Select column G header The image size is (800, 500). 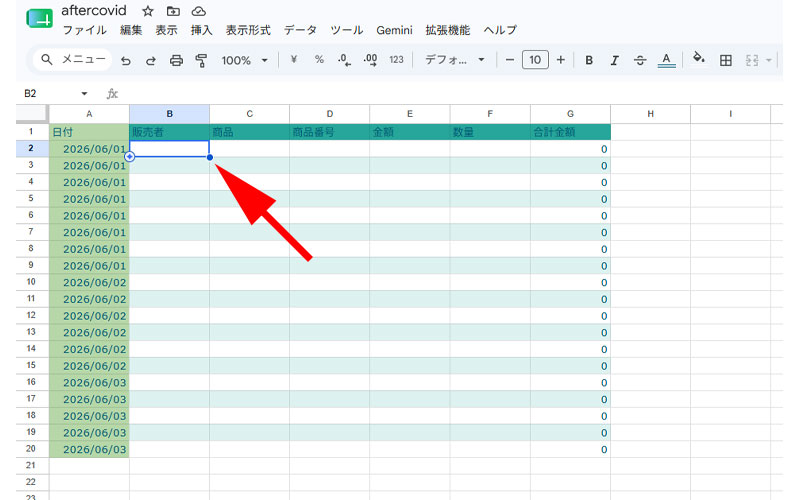[x=570, y=114]
